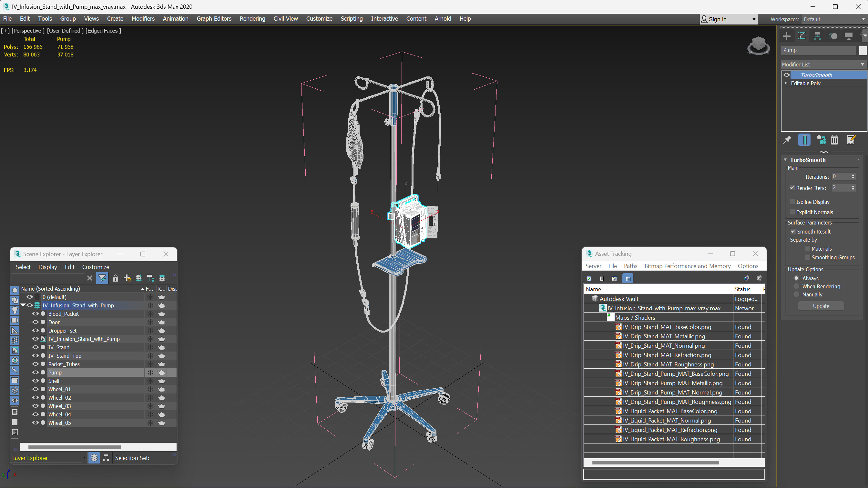Clear the Scene Explorer search filter
The width and height of the screenshot is (868, 488).
(x=90, y=278)
